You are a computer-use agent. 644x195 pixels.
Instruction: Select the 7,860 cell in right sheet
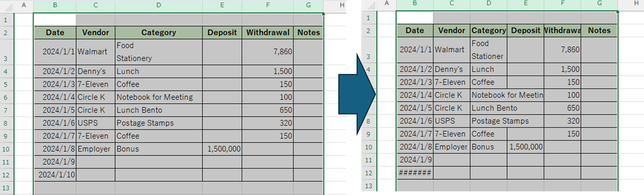(562, 50)
